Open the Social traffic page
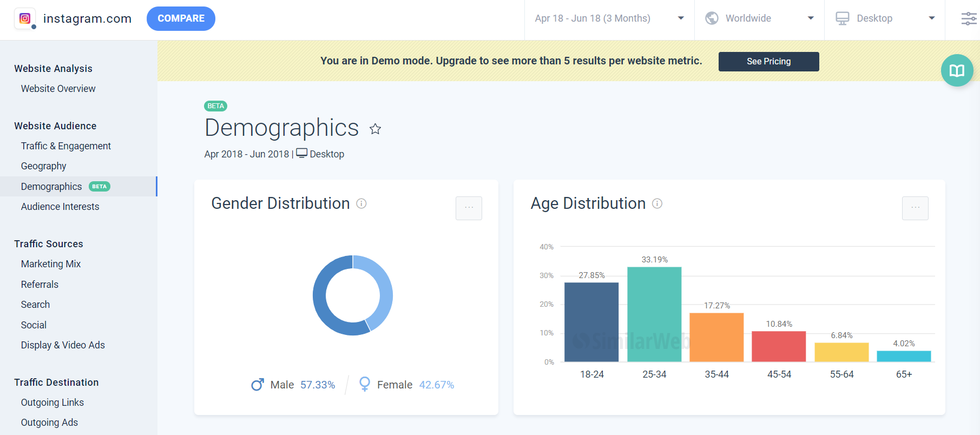The width and height of the screenshot is (980, 435). pos(34,325)
